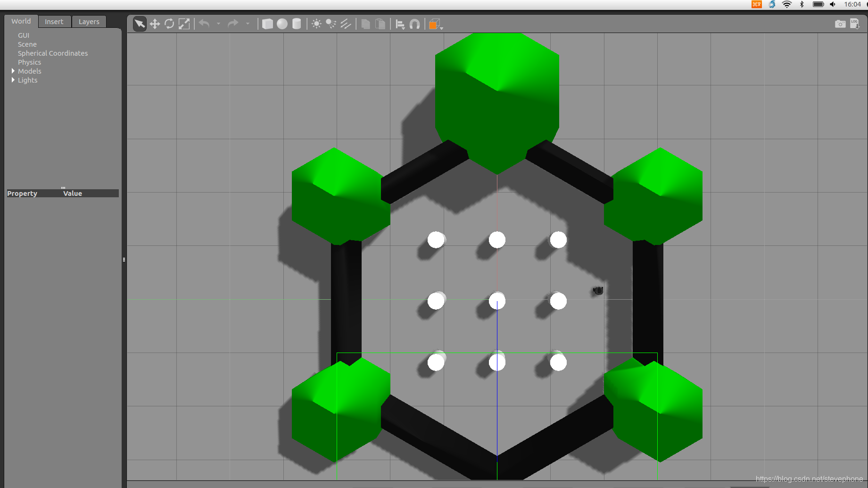Insert a sphere shape
This screenshot has width=868, height=488.
point(282,24)
